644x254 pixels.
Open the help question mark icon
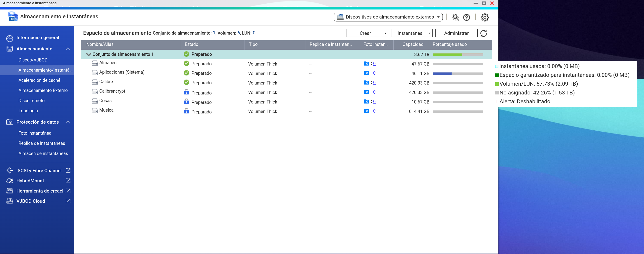pyautogui.click(x=466, y=17)
